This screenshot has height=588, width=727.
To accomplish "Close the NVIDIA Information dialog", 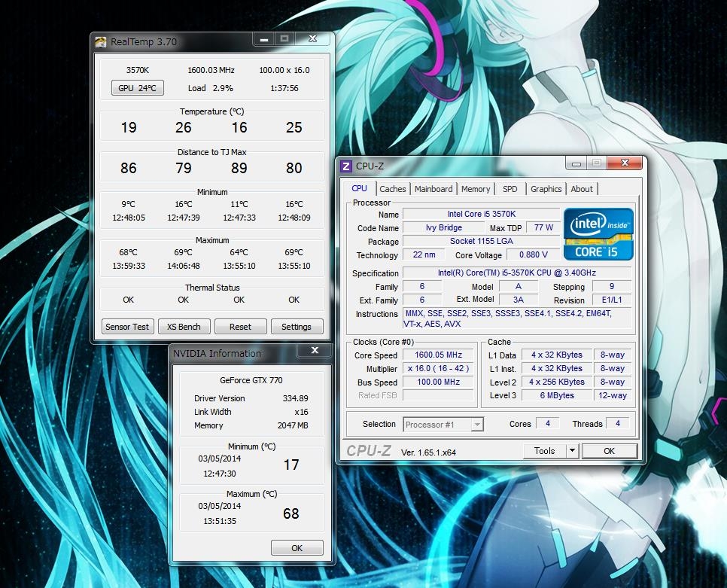I will (x=315, y=350).
